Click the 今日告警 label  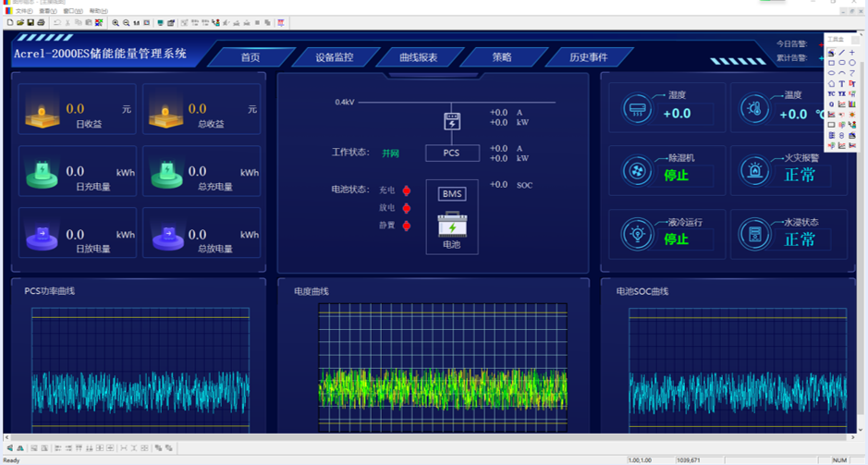coord(791,43)
